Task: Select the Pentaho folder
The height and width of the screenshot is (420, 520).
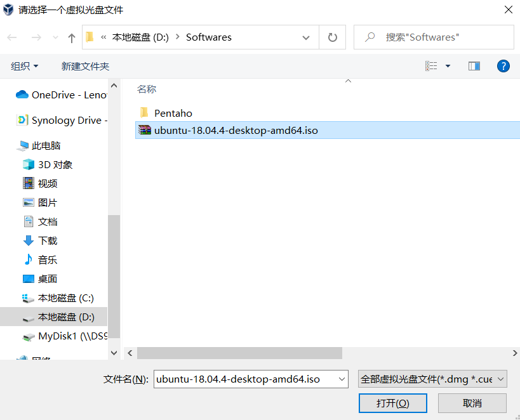Action: [173, 114]
